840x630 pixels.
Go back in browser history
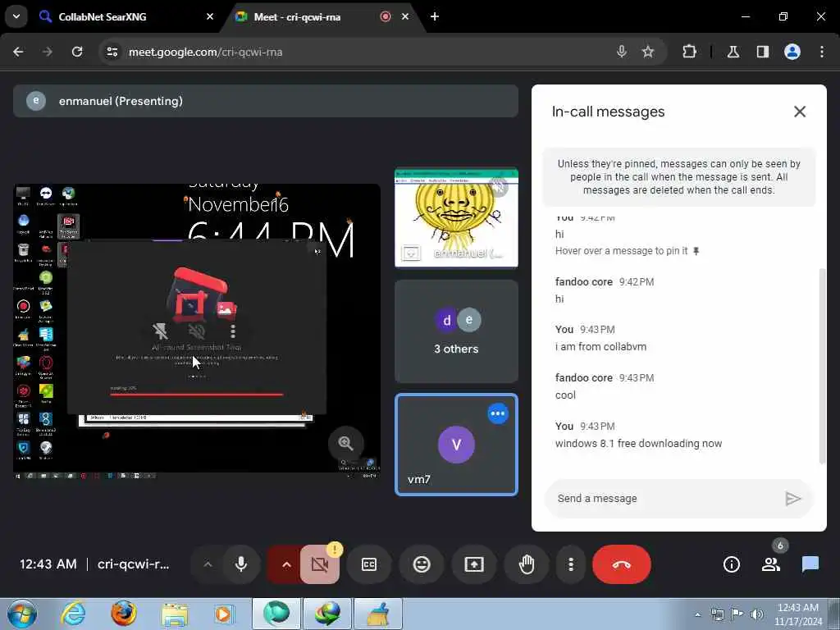18,52
